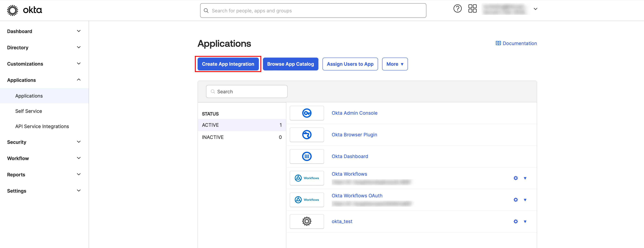Select Self Service in the sidebar
This screenshot has width=644, height=248.
point(29,111)
